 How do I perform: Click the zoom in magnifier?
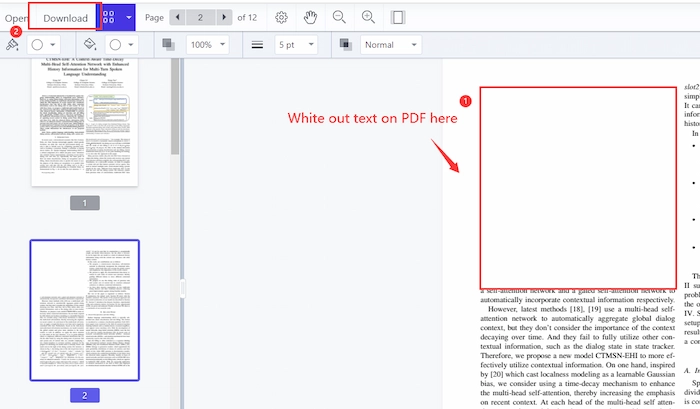(x=368, y=18)
